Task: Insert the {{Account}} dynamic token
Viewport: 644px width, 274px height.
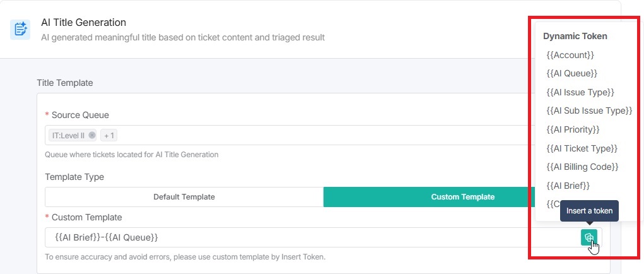Action: pyautogui.click(x=570, y=55)
